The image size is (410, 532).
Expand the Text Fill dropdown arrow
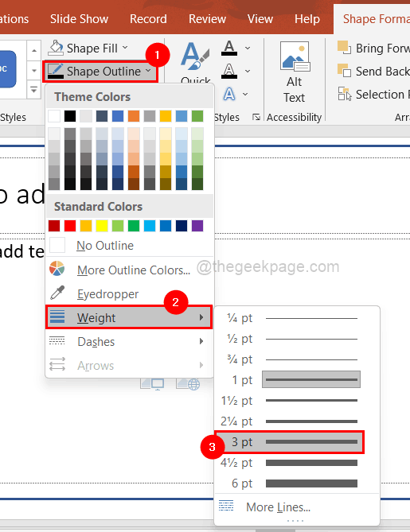pyautogui.click(x=248, y=49)
